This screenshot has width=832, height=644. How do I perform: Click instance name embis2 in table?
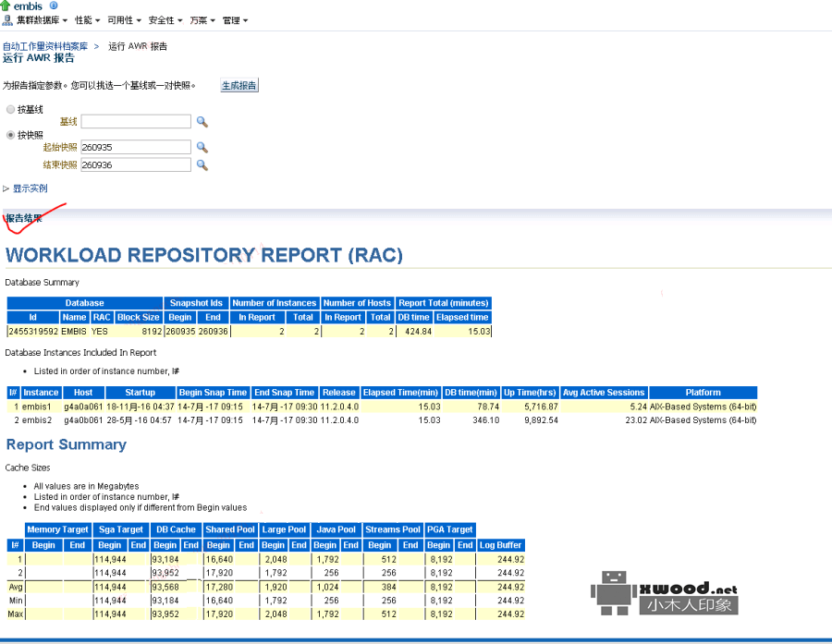click(x=37, y=420)
